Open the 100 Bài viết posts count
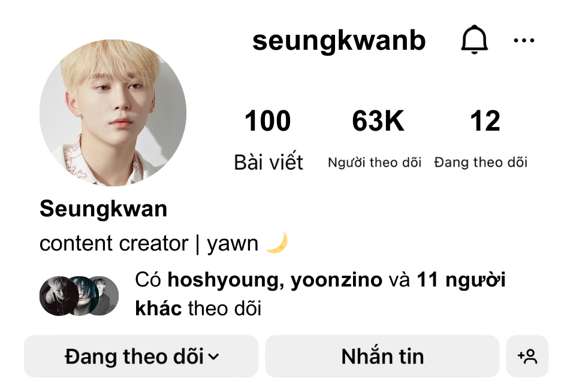 click(x=268, y=140)
